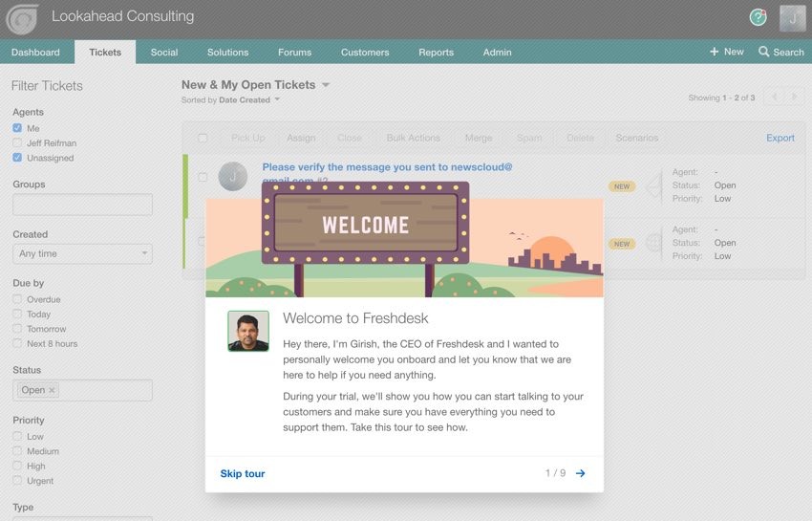The height and width of the screenshot is (521, 812).
Task: Expand New & My Open Tickets view dropdown
Action: click(x=325, y=85)
